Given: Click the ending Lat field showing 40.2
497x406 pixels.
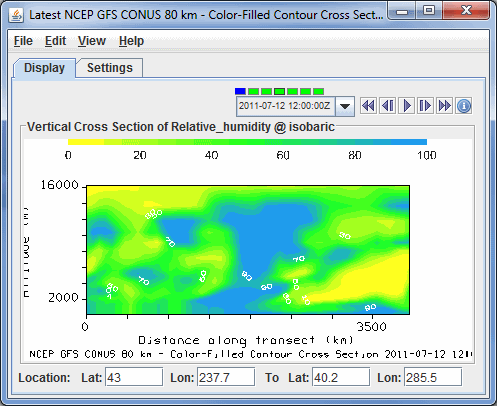Looking at the screenshot, I should pyautogui.click(x=341, y=377).
